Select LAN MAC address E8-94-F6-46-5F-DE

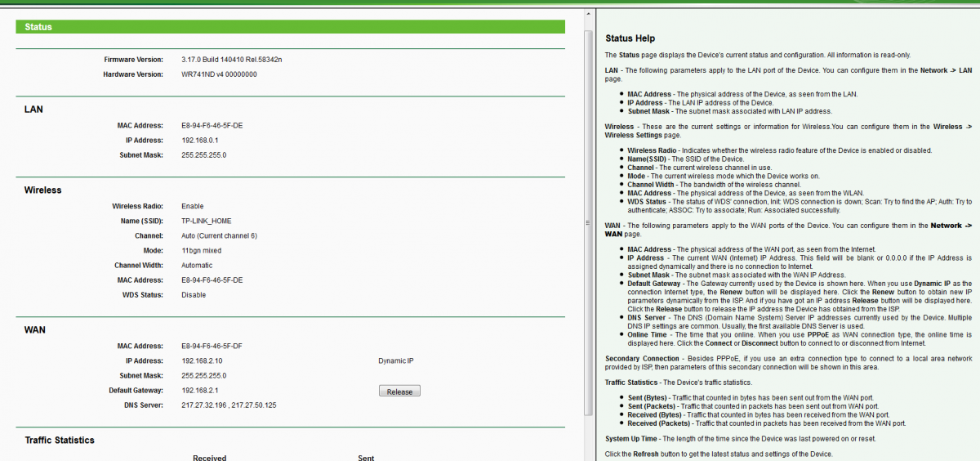pos(212,125)
